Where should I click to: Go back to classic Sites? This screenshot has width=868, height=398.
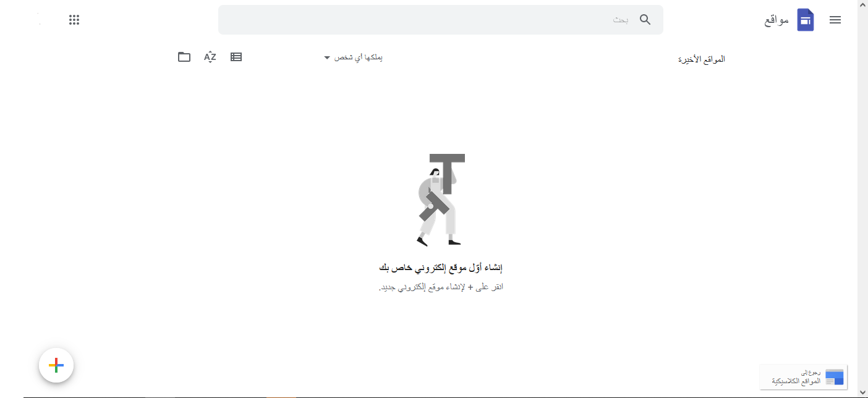click(x=804, y=377)
